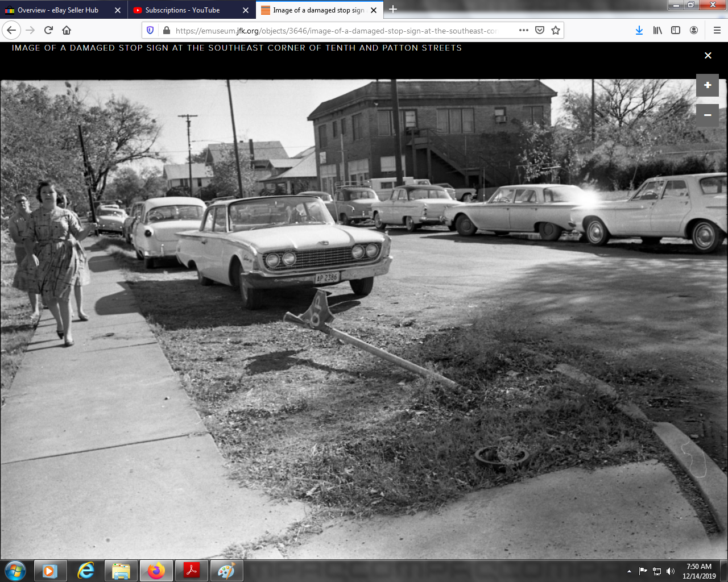Open Adobe Reader from taskbar

pos(192,571)
